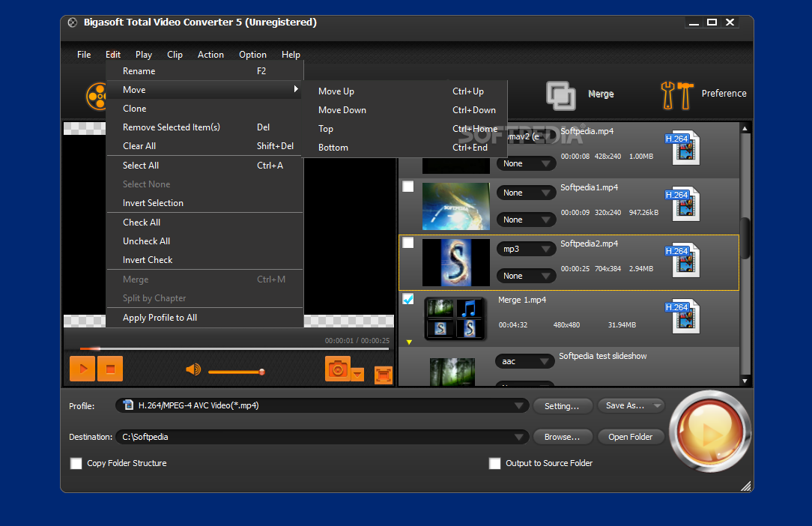Open the Play menu
This screenshot has height=526, width=812.
[143, 55]
